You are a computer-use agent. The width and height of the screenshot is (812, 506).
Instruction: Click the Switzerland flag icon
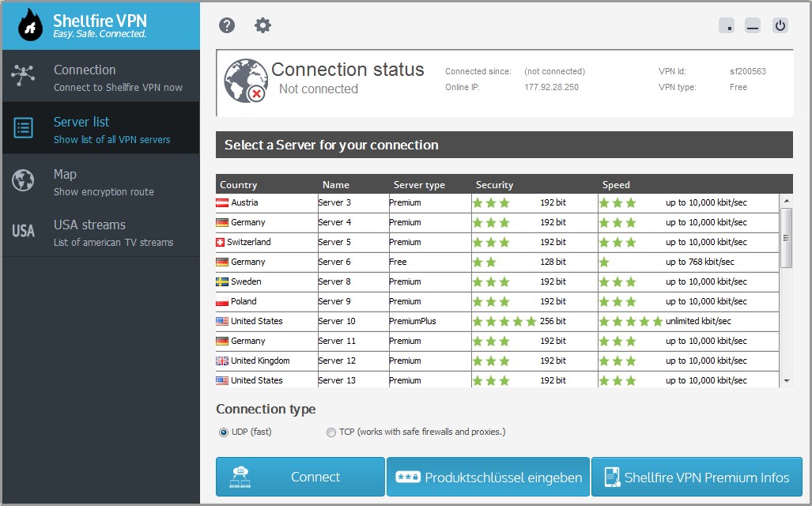[220, 243]
